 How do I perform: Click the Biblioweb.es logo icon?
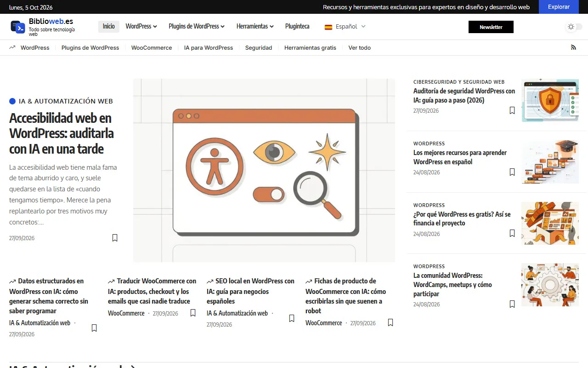coord(17,27)
